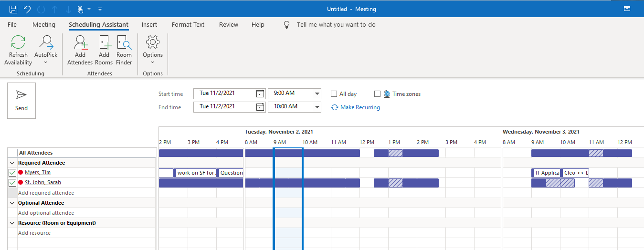This screenshot has height=250, width=644.
Task: Switch to the Meeting tab
Action: (x=44, y=25)
